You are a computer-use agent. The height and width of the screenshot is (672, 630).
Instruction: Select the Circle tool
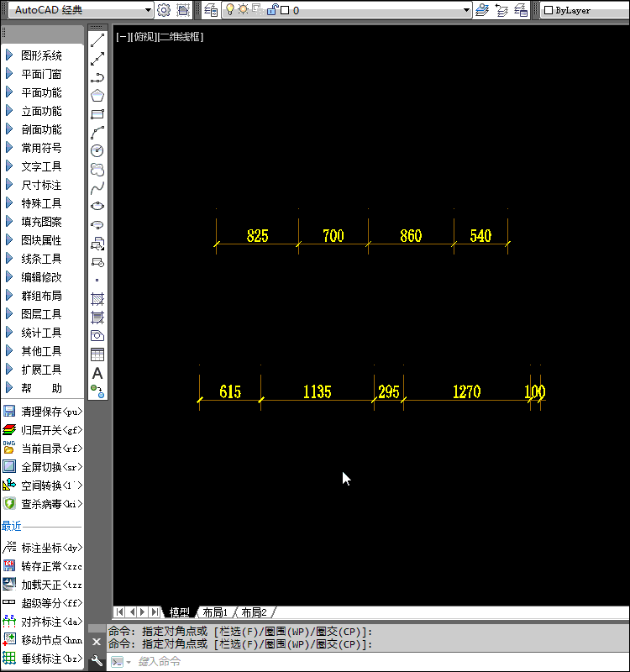97,151
